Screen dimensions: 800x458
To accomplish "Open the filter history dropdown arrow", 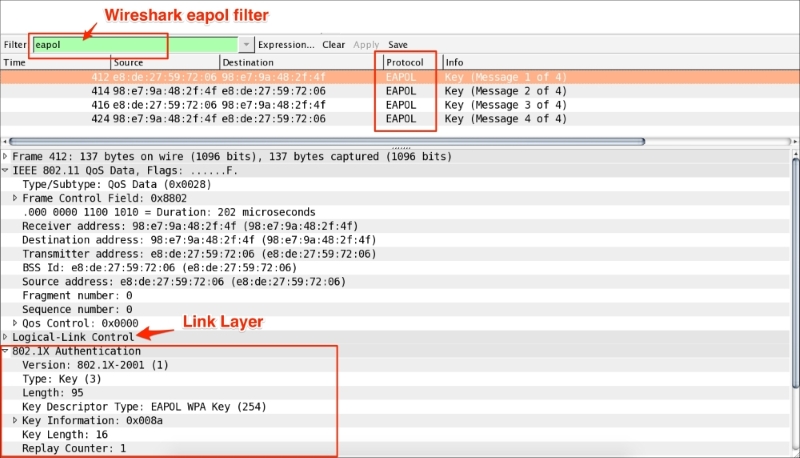I will click(x=246, y=44).
